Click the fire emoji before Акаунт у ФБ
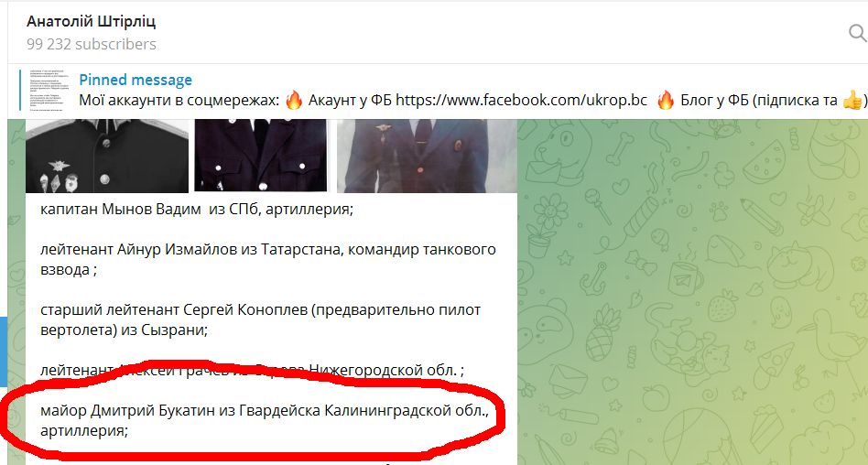Image resolution: width=868 pixels, height=465 pixels. [294, 101]
